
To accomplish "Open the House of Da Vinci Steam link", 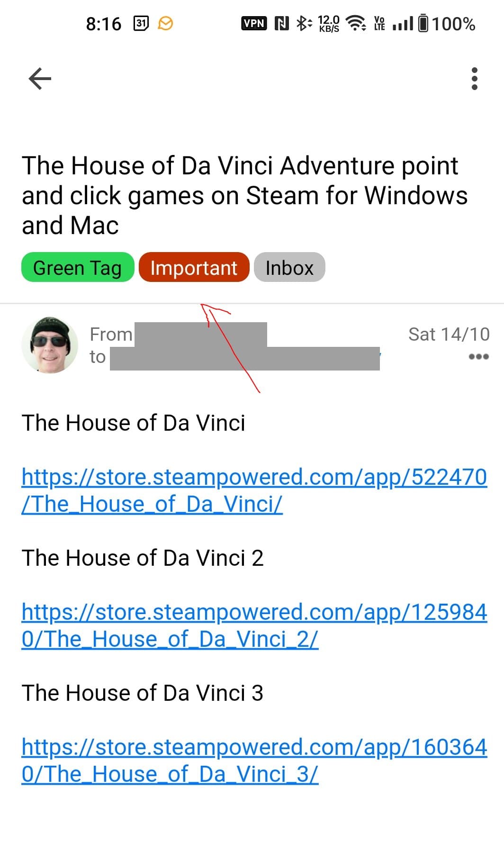I will [254, 490].
